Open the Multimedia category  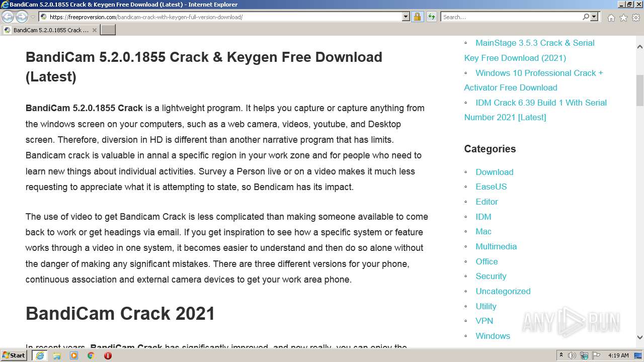496,246
